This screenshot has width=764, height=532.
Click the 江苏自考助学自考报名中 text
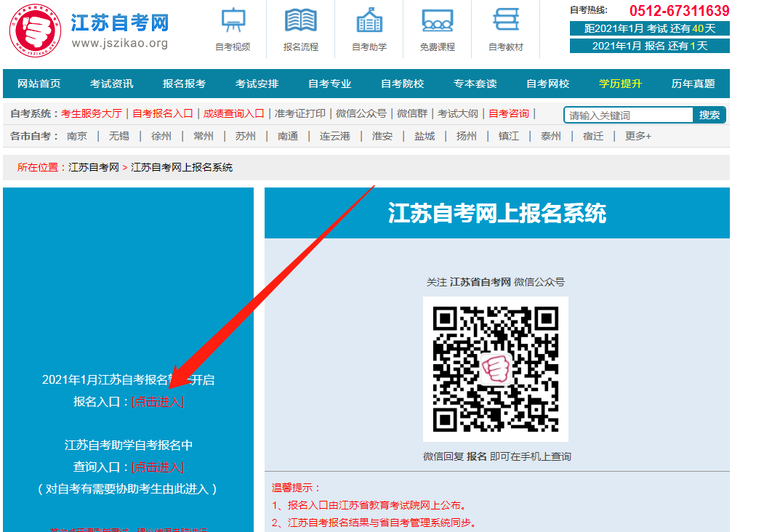pyautogui.click(x=129, y=445)
